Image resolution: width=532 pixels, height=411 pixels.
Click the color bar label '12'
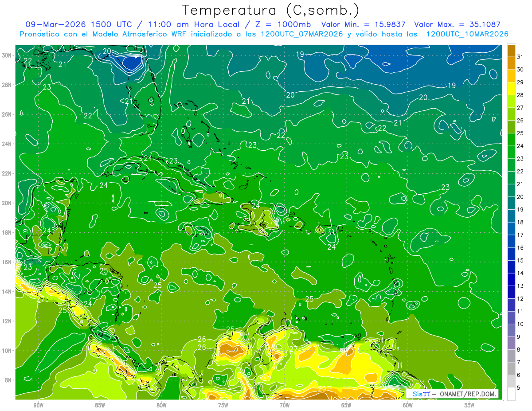520,298
